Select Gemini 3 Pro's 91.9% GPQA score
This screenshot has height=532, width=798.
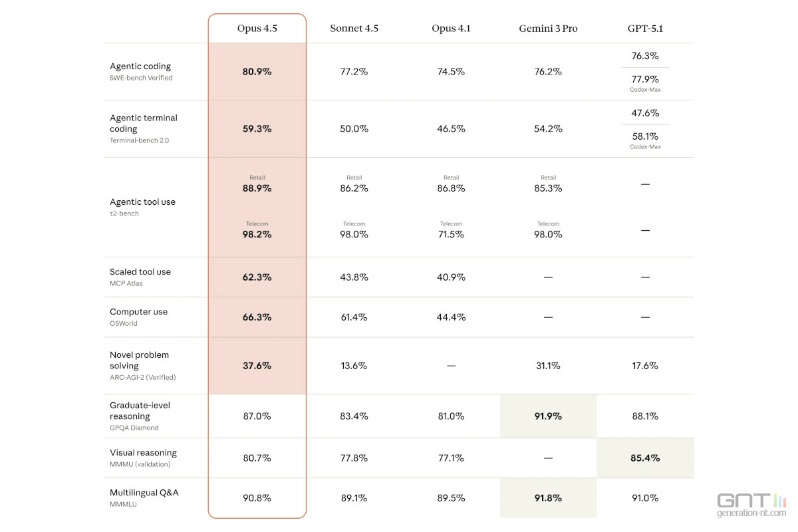point(548,416)
